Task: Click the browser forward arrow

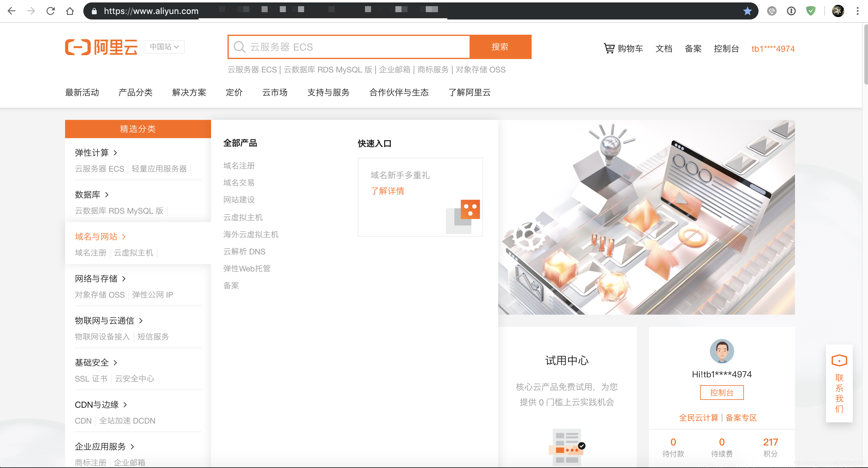Action: (x=31, y=11)
